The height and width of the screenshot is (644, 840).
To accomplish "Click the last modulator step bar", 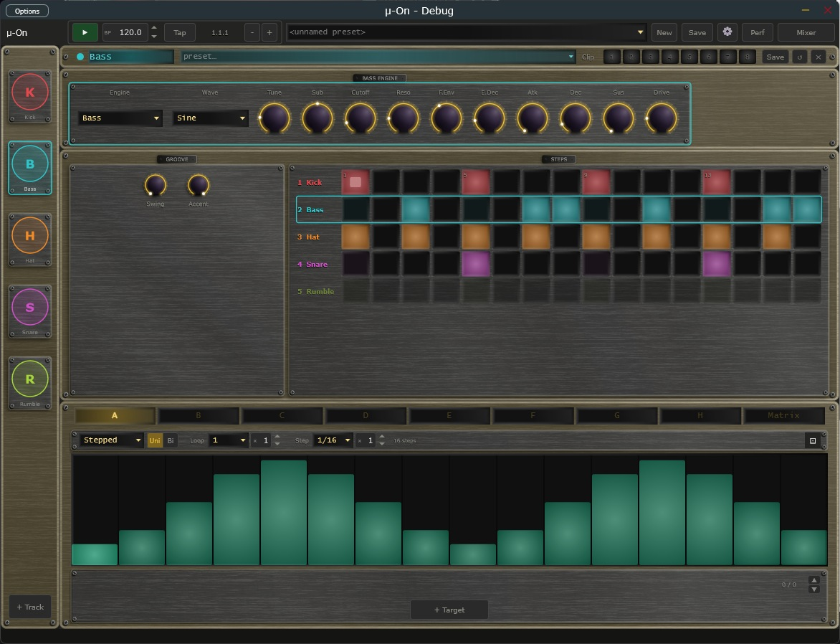I will click(804, 547).
